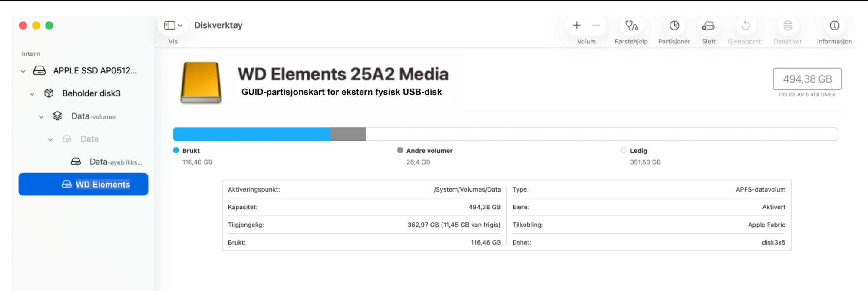The width and height of the screenshot is (868, 291).
Task: Click the Aktiveringspunkt label
Action: 254,190
